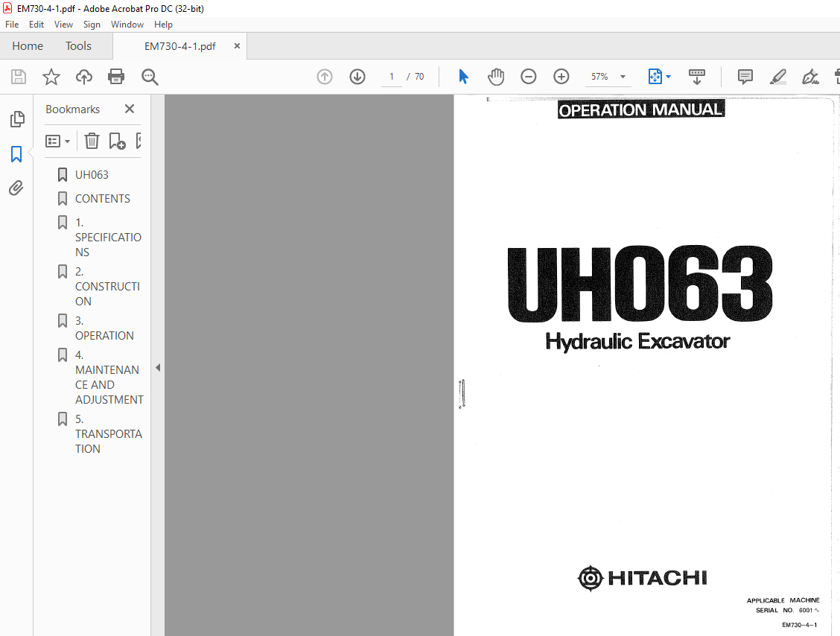Click the Bookmarks panel title
This screenshot has width=840, height=636.
72,109
